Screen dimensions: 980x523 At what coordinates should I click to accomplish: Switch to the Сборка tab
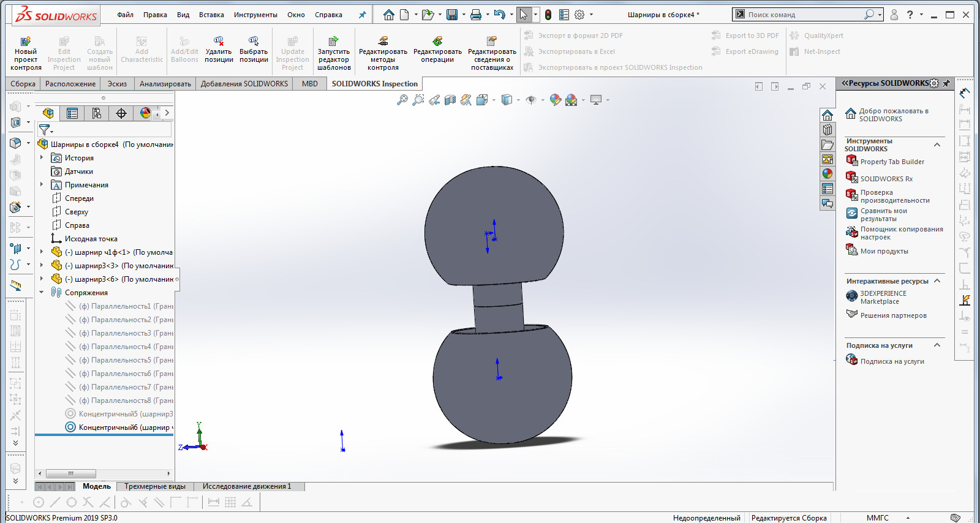coord(23,84)
